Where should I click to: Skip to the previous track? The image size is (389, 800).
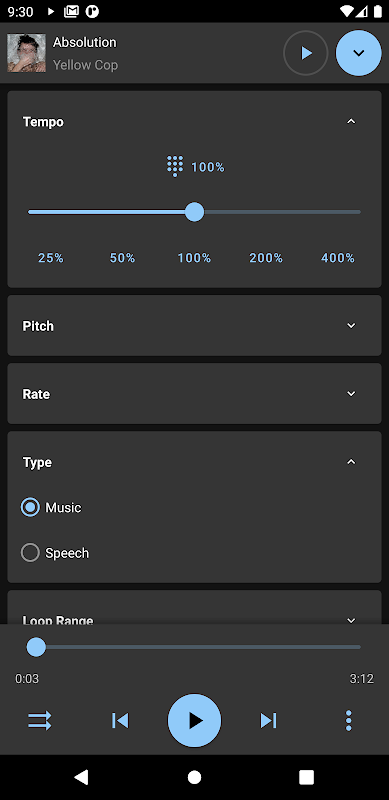[120, 720]
